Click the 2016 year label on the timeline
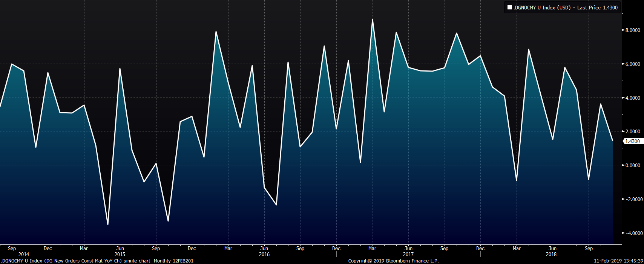The width and height of the screenshot is (644, 264). (x=264, y=254)
